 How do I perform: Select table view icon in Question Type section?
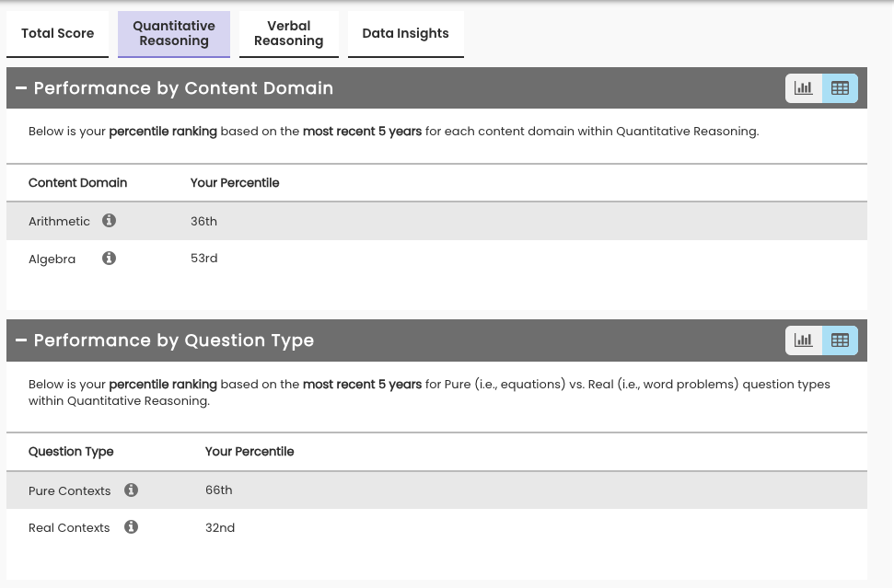840,340
